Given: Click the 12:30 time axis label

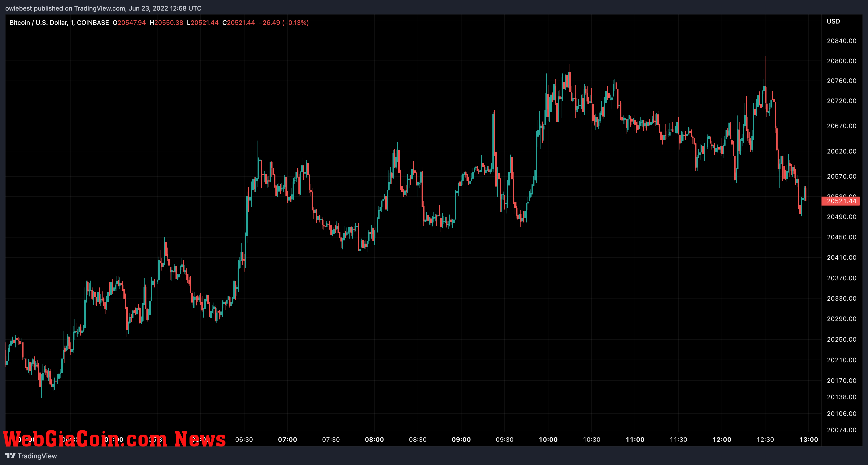Looking at the screenshot, I should click(765, 439).
